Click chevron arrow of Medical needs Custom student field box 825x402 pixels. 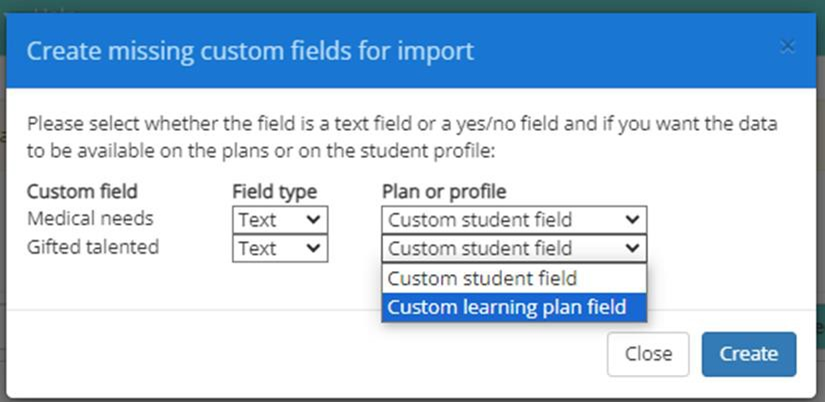pos(632,219)
